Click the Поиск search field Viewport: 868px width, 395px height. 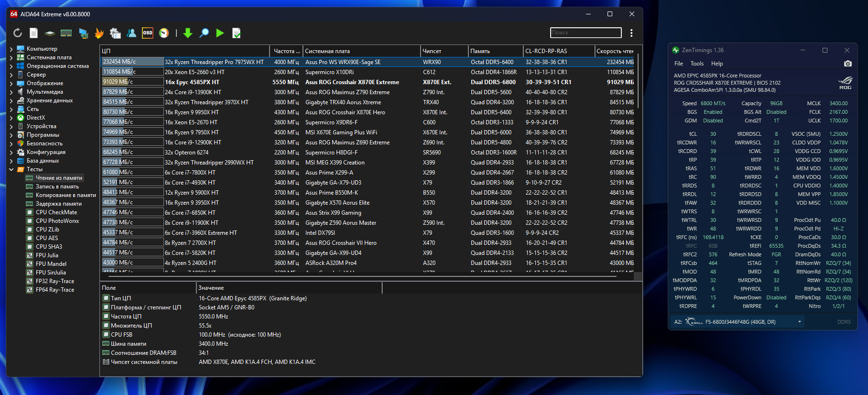coord(586,33)
